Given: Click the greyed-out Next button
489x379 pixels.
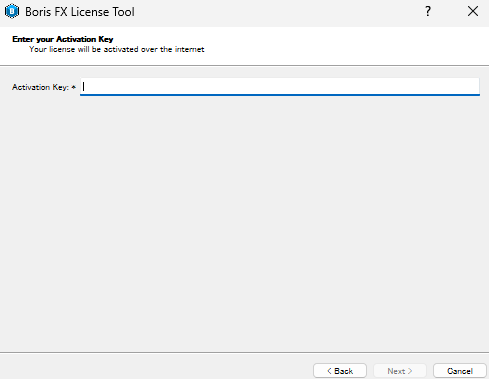Looking at the screenshot, I should (x=400, y=371).
